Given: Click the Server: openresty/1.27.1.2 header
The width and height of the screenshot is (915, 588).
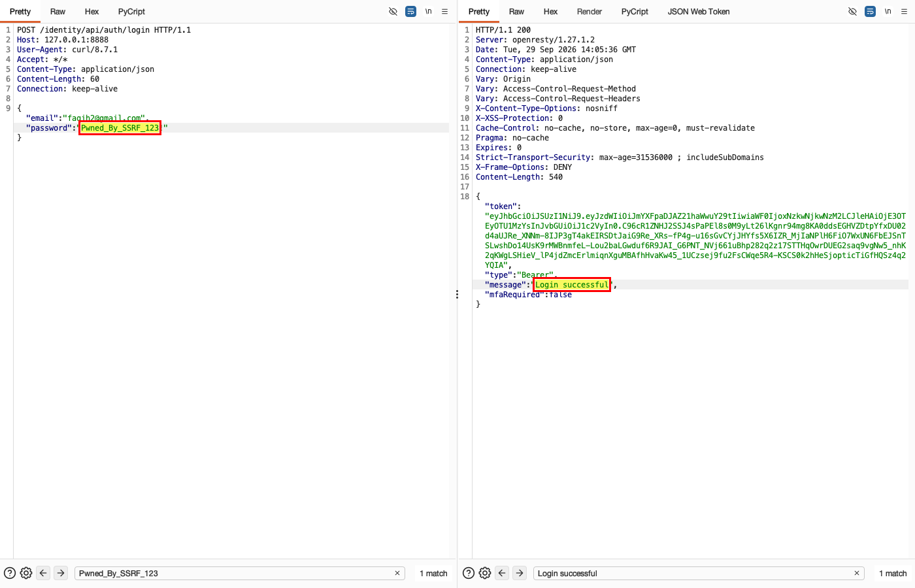Looking at the screenshot, I should point(535,40).
